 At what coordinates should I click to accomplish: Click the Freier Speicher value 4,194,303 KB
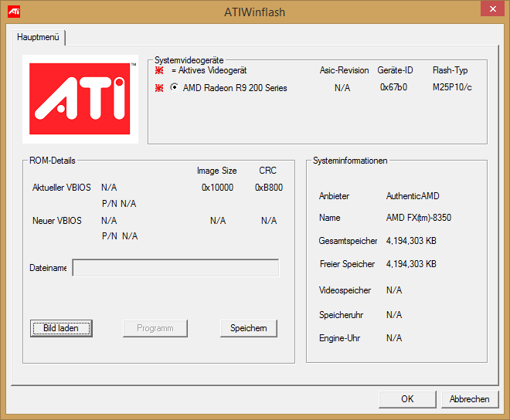(x=411, y=264)
